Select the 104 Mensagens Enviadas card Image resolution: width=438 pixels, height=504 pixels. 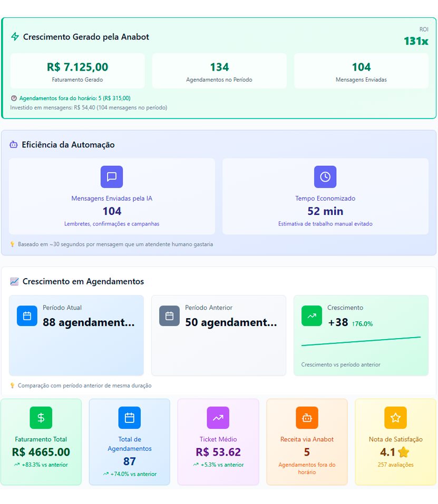[x=361, y=71]
